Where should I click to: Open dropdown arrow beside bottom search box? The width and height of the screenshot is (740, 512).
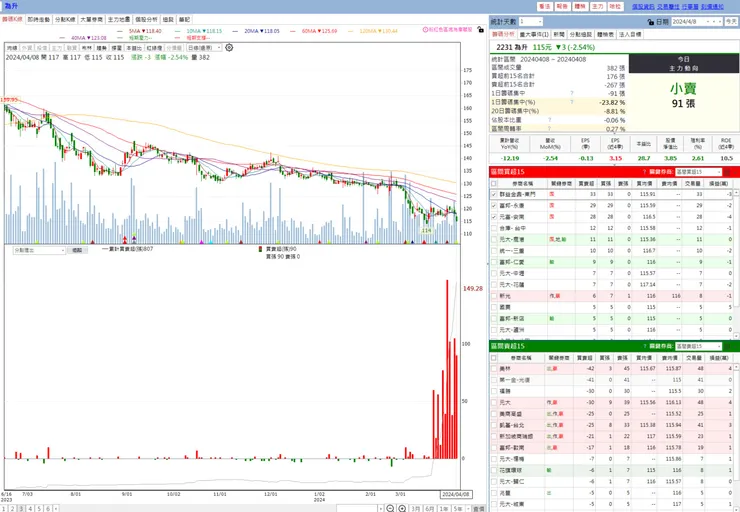click(x=381, y=509)
